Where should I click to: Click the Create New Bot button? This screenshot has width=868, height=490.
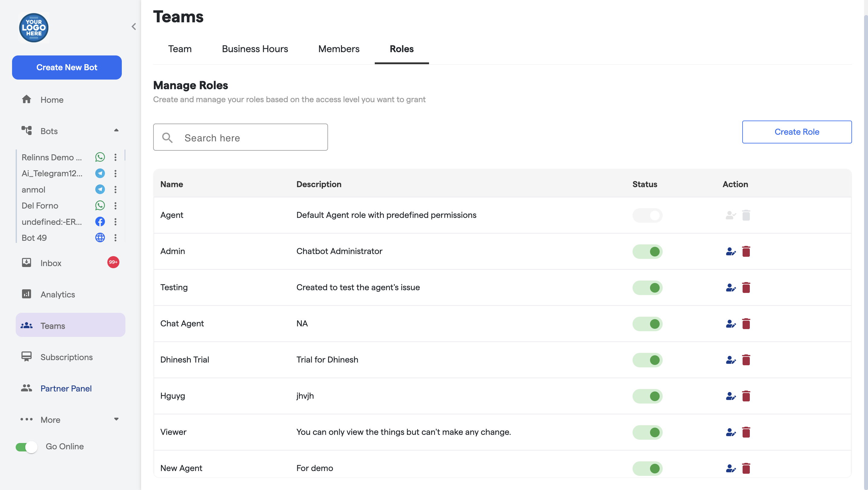coord(67,68)
